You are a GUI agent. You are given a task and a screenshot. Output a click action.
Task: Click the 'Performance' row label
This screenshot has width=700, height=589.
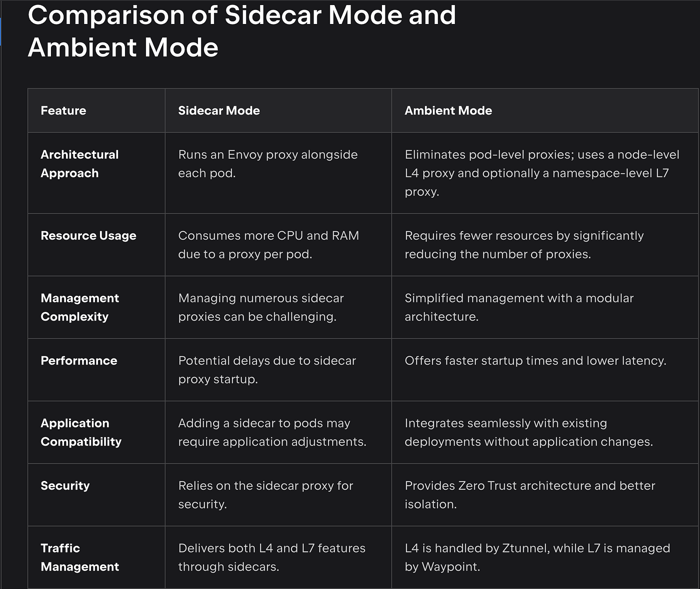click(79, 360)
